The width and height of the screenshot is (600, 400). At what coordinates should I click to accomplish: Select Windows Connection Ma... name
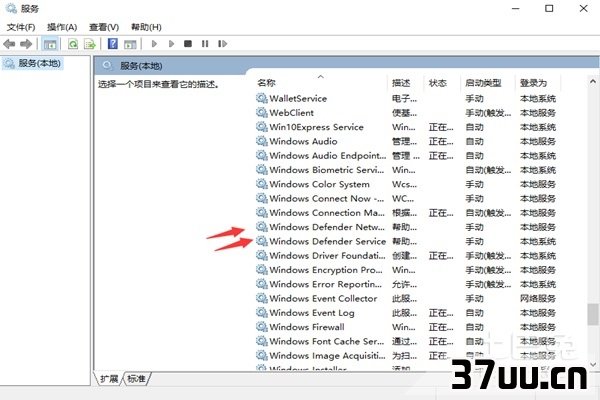[x=327, y=212]
